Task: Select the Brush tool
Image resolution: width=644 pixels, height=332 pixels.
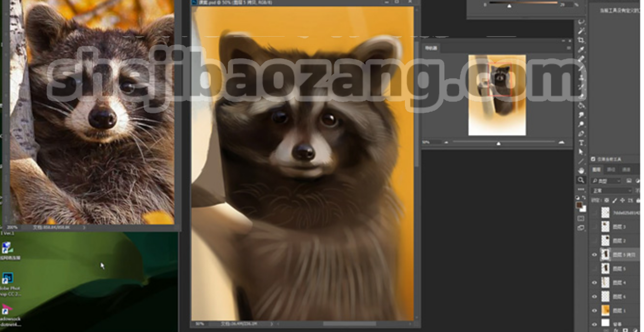Action: click(581, 68)
